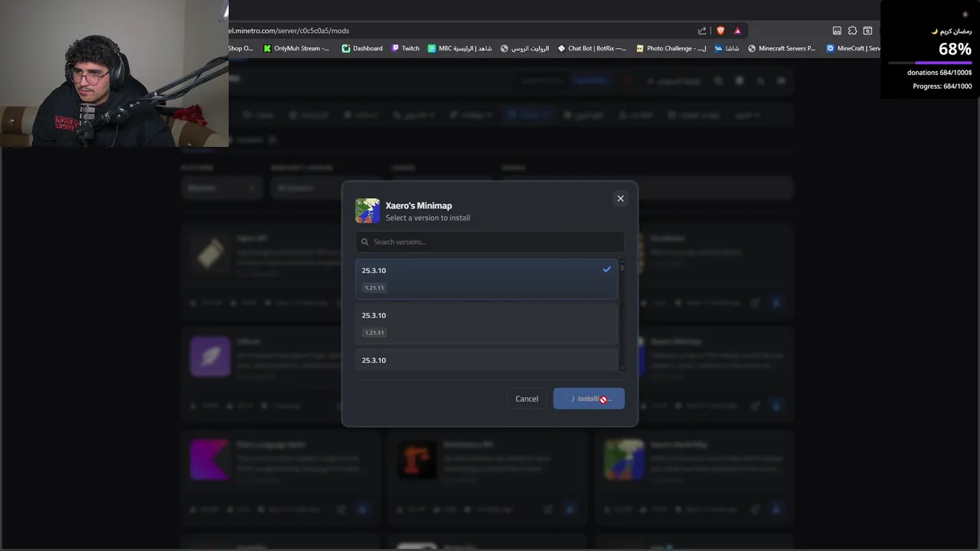Open the OnlyMuh Stream bookmark
Image resolution: width=980 pixels, height=551 pixels.
pos(296,48)
